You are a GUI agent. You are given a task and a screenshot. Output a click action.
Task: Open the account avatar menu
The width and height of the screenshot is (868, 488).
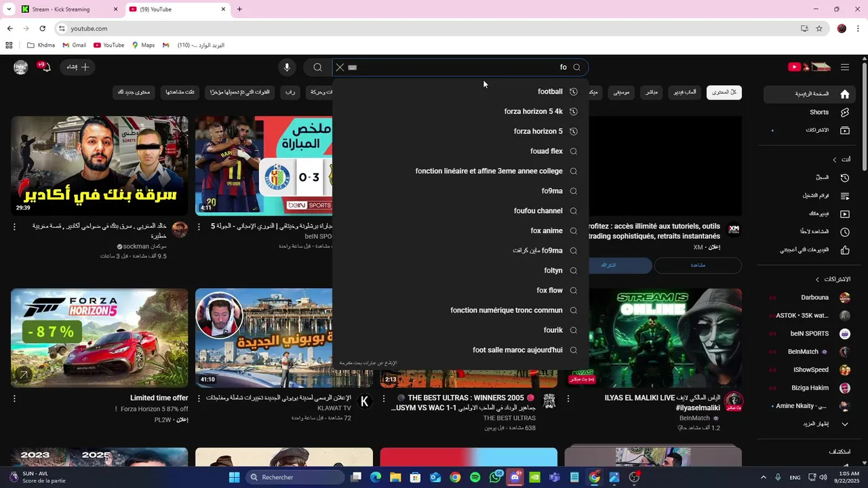tap(21, 67)
